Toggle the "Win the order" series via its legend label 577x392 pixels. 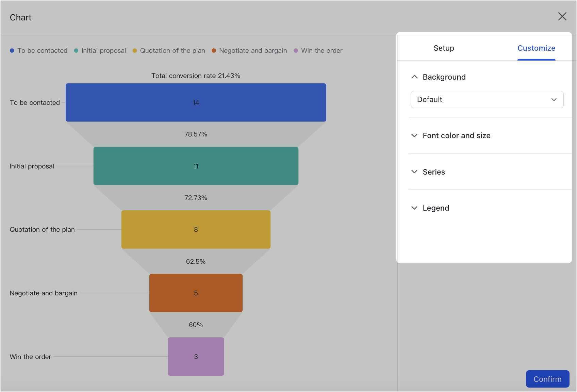tap(322, 50)
